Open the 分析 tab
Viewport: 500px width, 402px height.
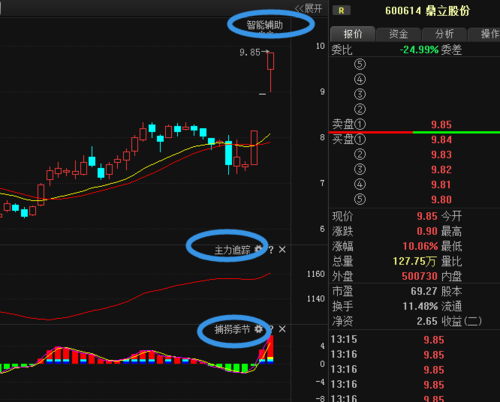pos(444,34)
